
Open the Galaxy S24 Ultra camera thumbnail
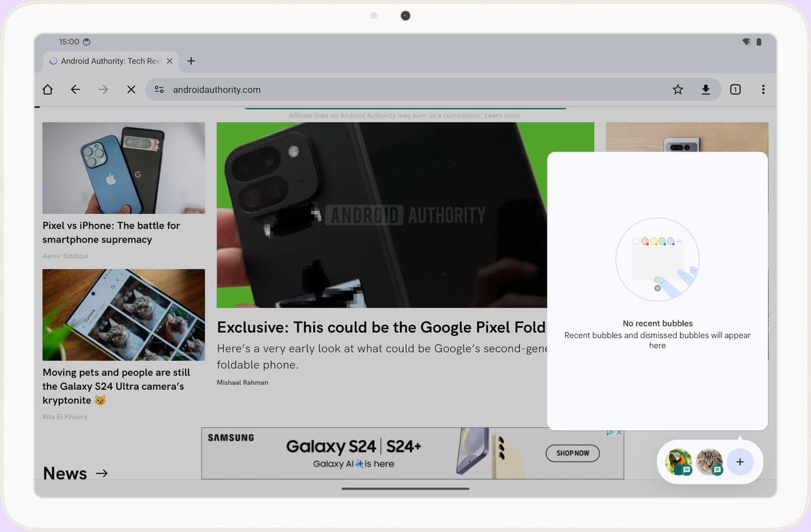(124, 315)
